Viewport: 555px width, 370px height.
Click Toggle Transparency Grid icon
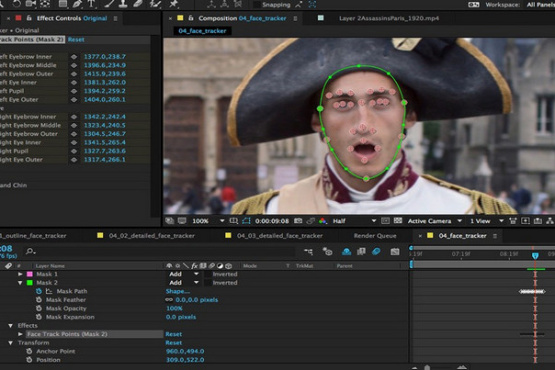click(x=398, y=221)
